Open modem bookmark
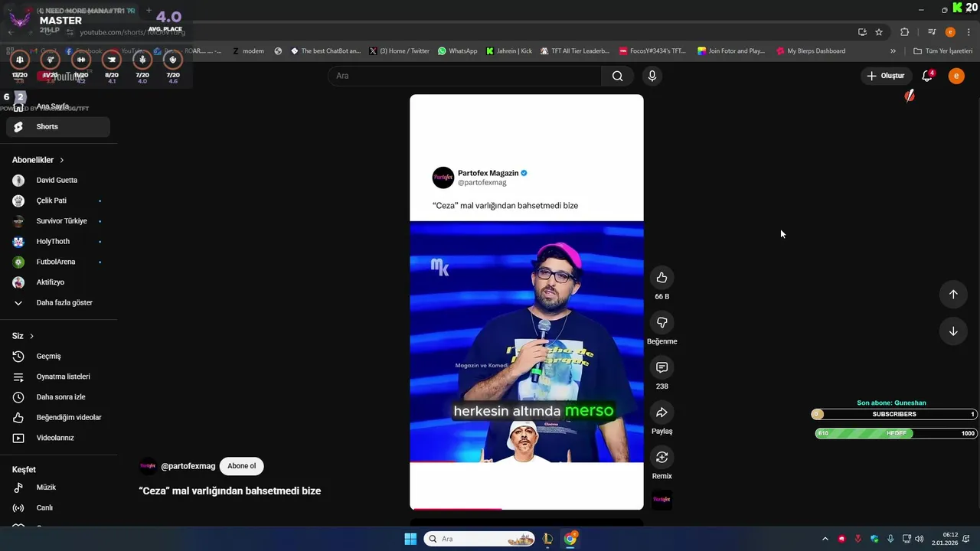Image resolution: width=980 pixels, height=551 pixels. (x=248, y=51)
